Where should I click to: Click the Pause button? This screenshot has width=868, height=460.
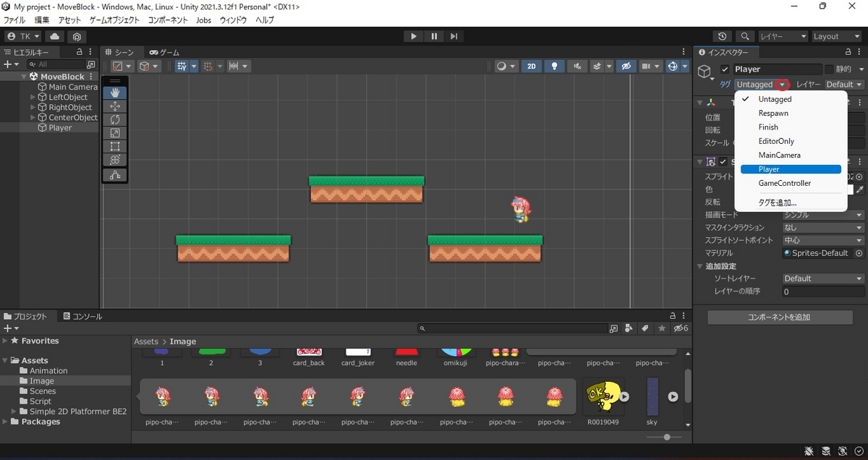[433, 36]
